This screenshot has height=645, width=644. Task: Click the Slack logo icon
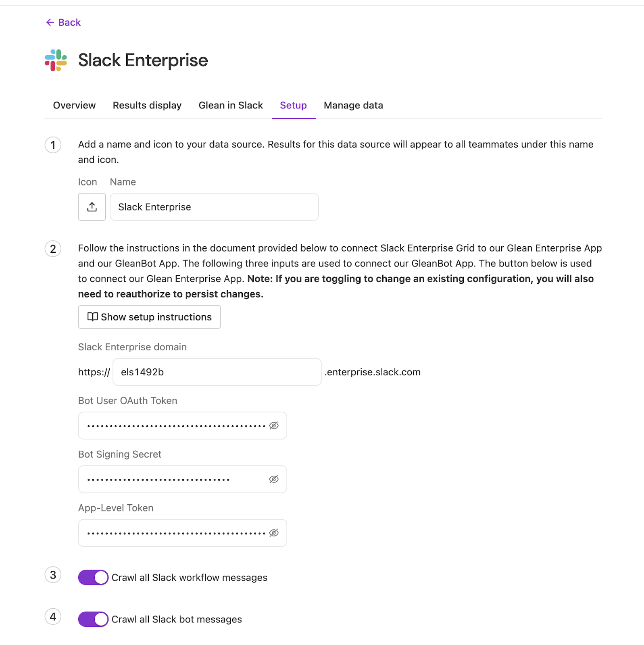(56, 60)
